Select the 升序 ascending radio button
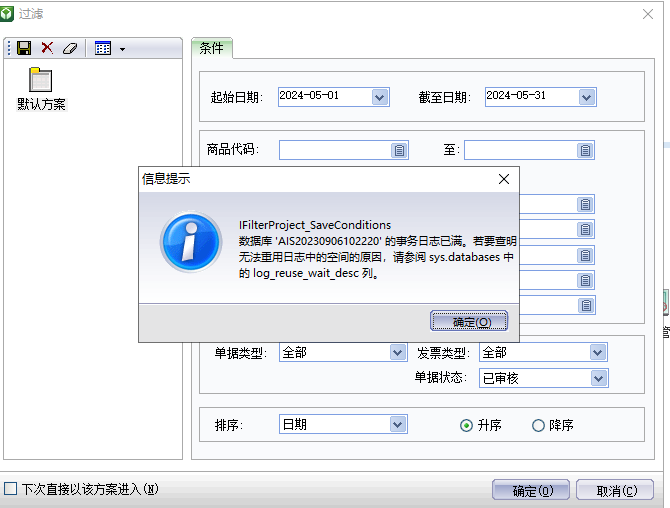 tap(466, 425)
